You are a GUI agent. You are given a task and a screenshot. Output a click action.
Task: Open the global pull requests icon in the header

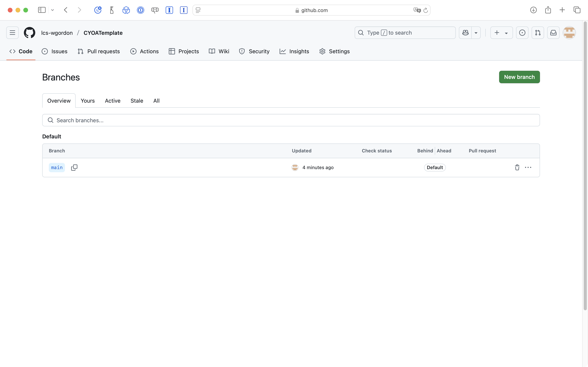pyautogui.click(x=538, y=33)
